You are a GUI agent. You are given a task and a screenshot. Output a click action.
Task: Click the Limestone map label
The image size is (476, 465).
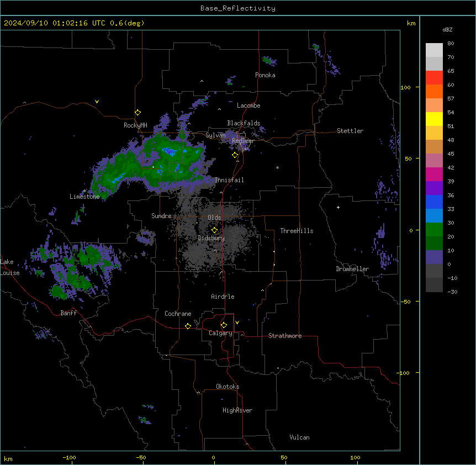[84, 197]
